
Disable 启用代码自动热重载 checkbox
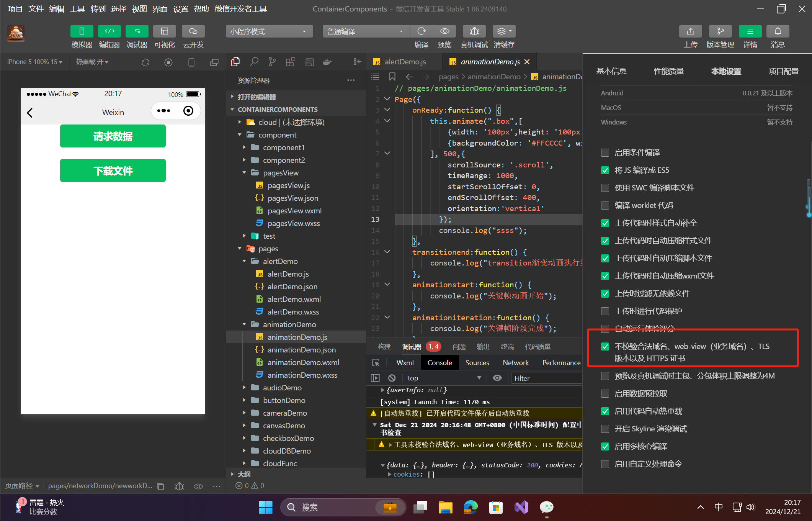pos(605,411)
